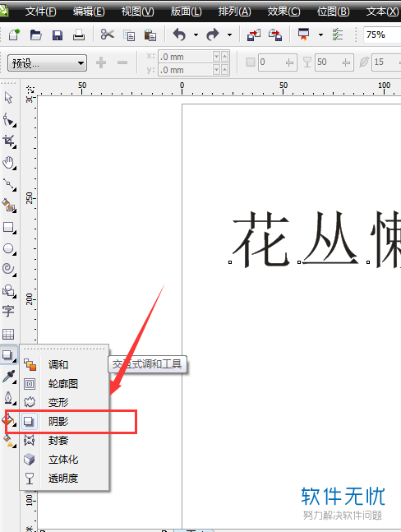Click the 花 character on canvas
The image size is (401, 532).
click(x=260, y=239)
